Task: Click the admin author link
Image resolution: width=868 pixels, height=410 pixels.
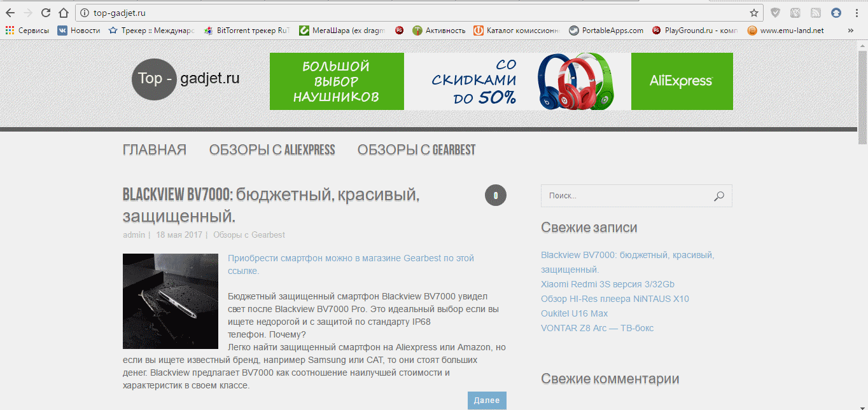Action: [134, 235]
